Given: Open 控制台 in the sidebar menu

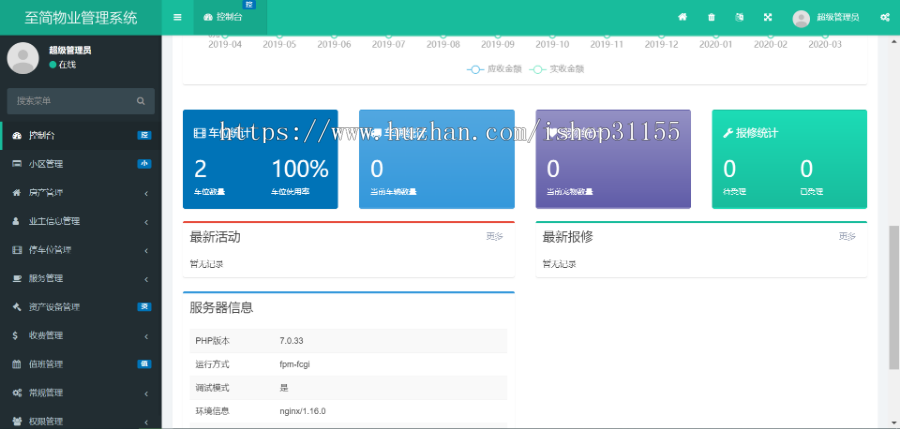Looking at the screenshot, I should (x=80, y=136).
